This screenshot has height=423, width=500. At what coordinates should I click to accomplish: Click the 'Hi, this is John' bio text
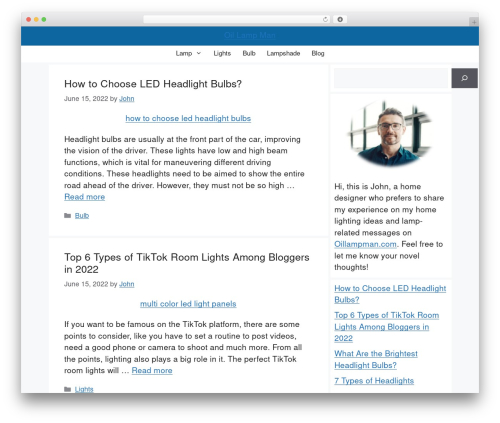(389, 227)
